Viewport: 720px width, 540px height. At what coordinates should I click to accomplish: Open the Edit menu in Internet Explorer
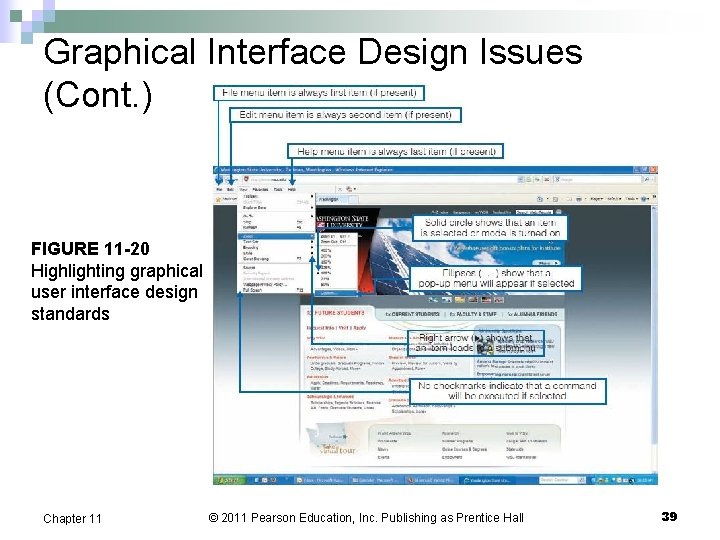231,189
